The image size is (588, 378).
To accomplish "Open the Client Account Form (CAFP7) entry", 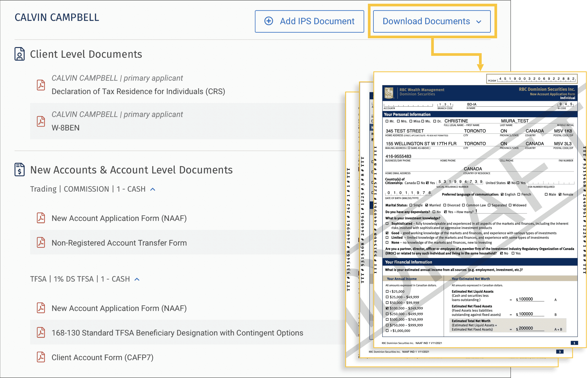I will [102, 357].
